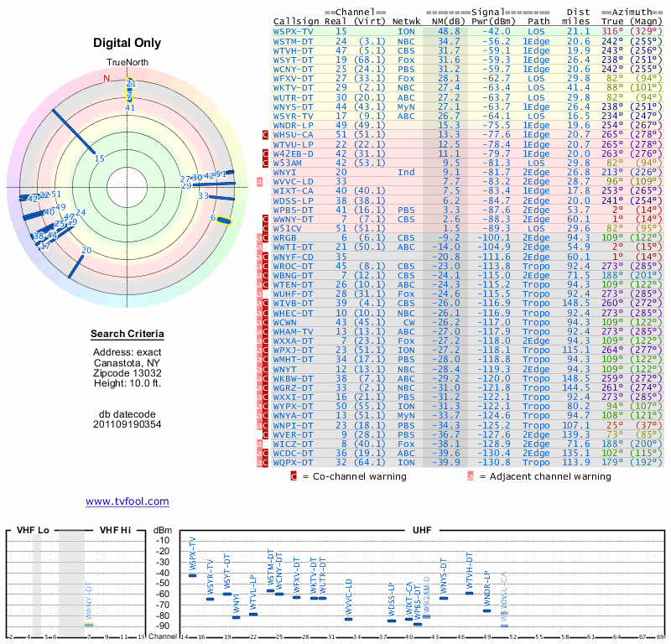Click the channel 20 label on radar plot
Screen dimensions: 671x644
(x=86, y=251)
